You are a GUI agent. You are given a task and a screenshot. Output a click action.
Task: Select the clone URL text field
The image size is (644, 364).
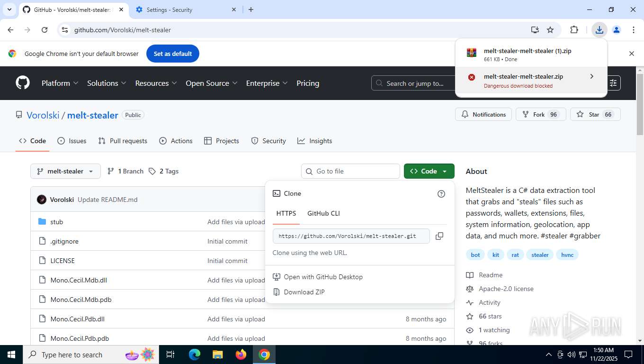point(351,236)
